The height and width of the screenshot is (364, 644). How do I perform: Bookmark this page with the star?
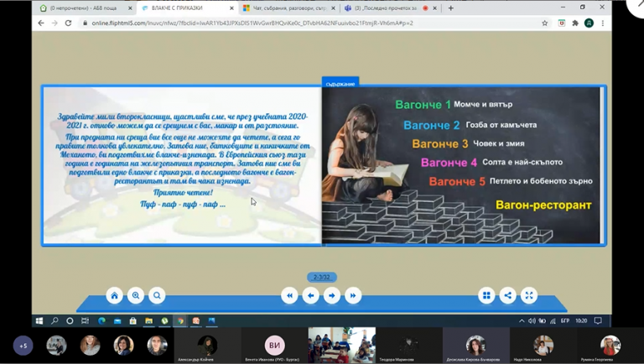pos(544,23)
